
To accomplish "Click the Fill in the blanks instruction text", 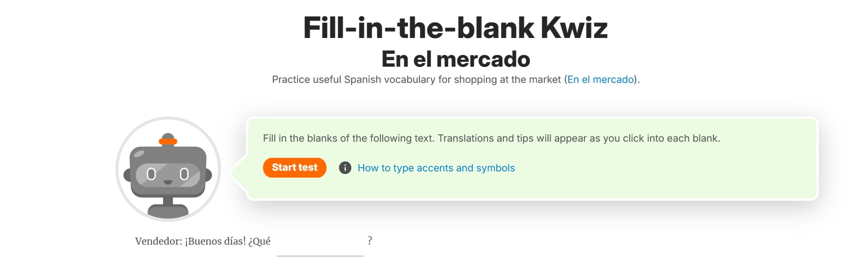I will (491, 138).
